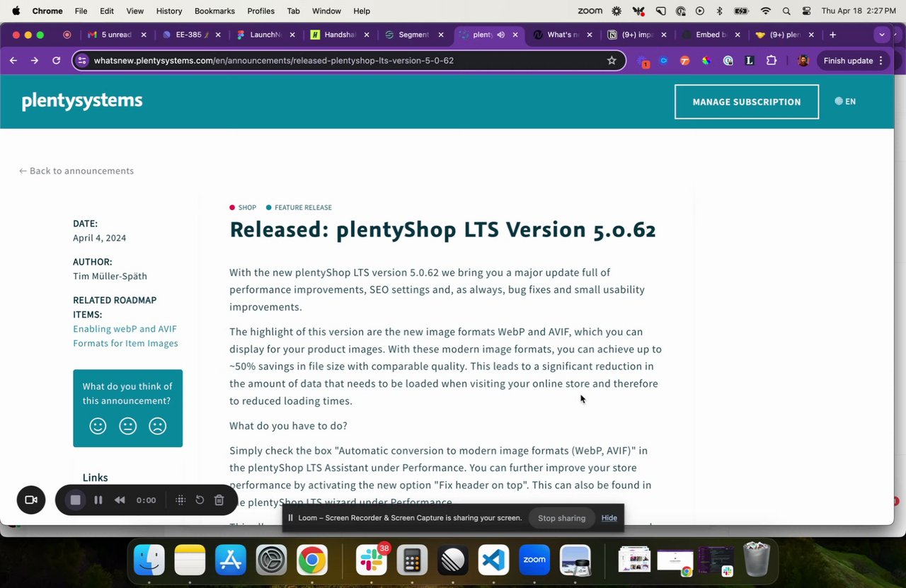The height and width of the screenshot is (588, 906).
Task: Switch to the Embed tab
Action: coord(711,35)
